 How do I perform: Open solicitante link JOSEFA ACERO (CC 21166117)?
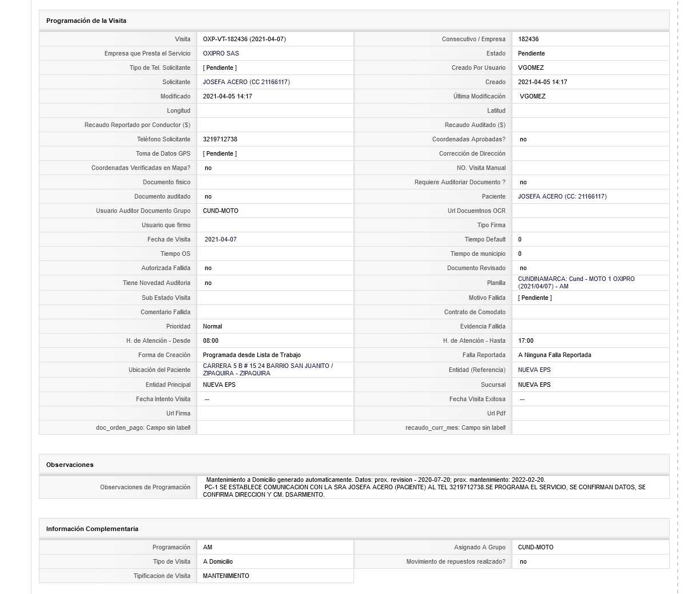click(246, 82)
